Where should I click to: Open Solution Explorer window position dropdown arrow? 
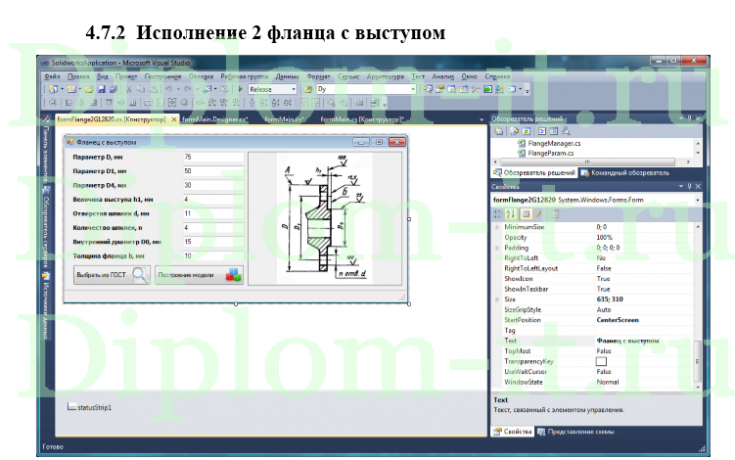coord(681,119)
